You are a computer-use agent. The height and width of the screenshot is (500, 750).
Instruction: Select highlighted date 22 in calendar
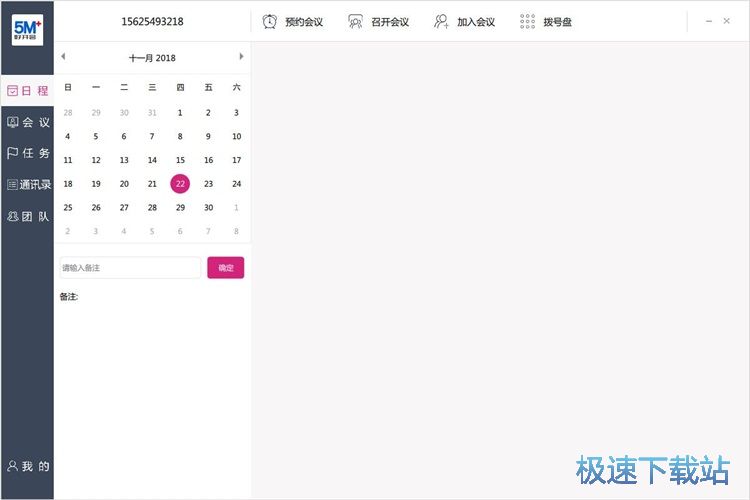click(x=180, y=184)
